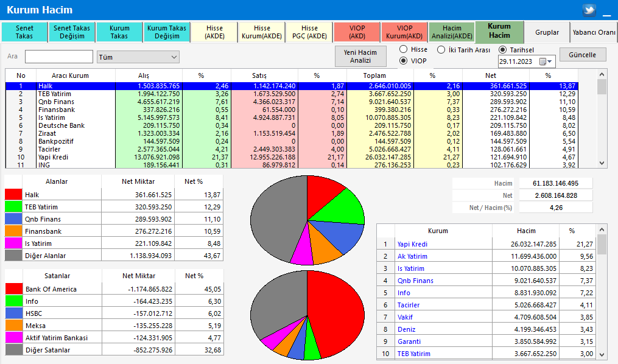This screenshot has height=364, width=618.
Task: Open the Is Yatirim link in Kurum list
Action: coord(411,268)
